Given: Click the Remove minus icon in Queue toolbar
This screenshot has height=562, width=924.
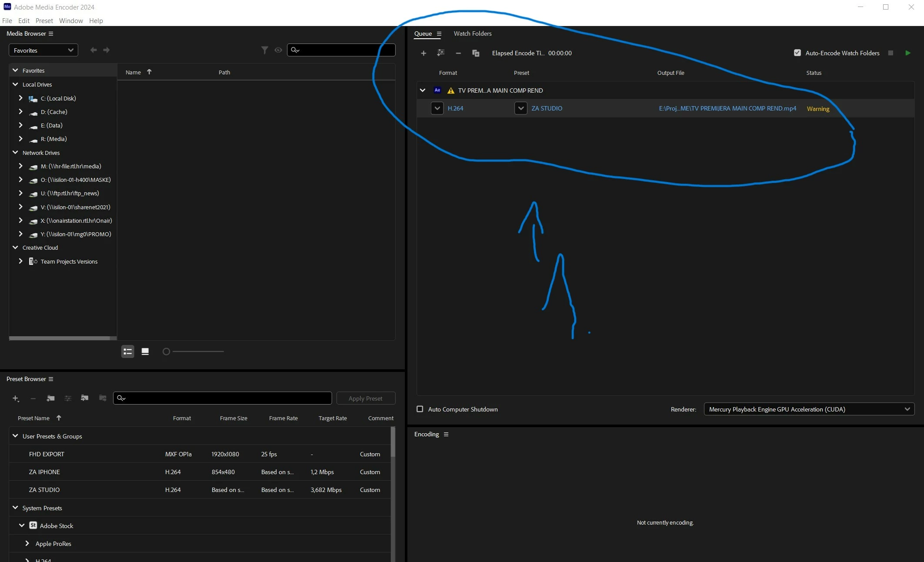Looking at the screenshot, I should 458,53.
